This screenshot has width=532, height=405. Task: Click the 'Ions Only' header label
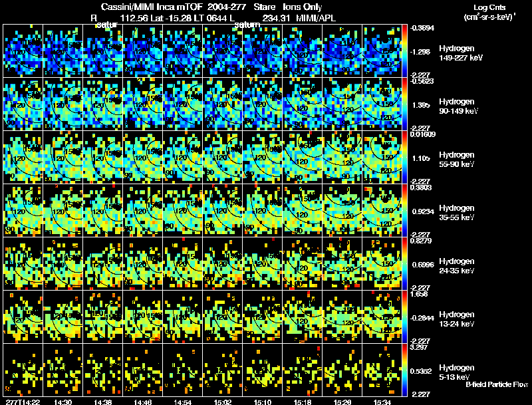303,7
